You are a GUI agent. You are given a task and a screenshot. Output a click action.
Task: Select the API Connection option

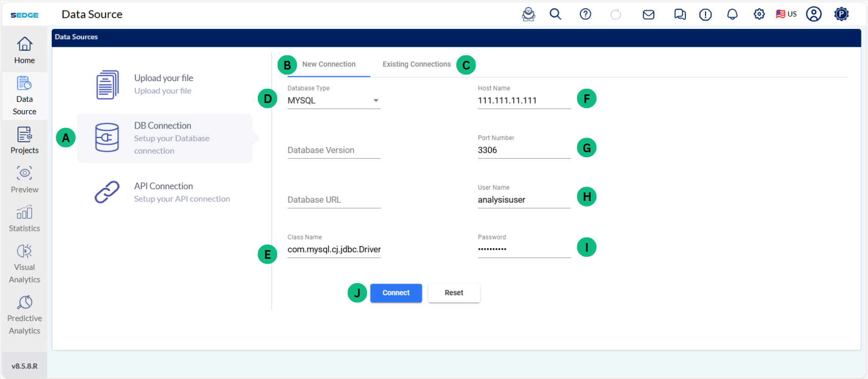point(163,192)
